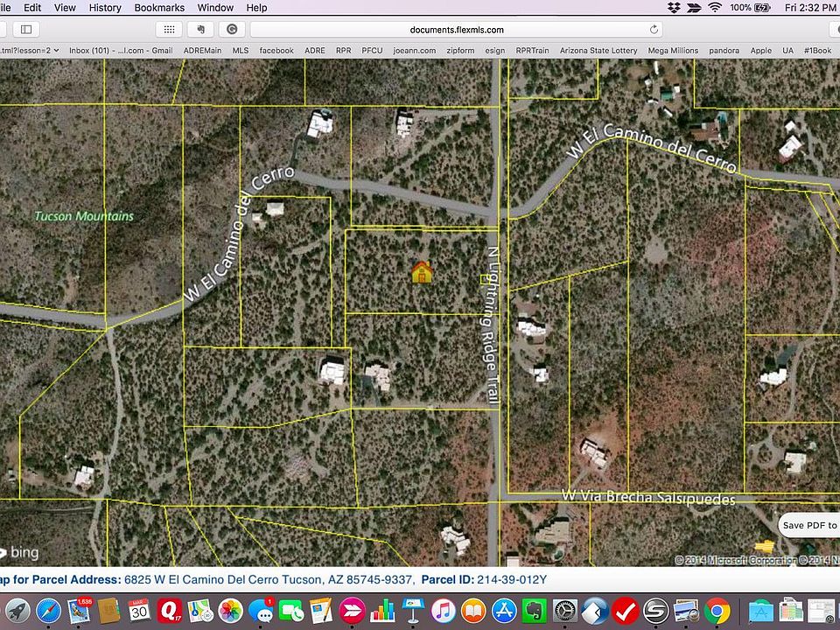Click the Parcel ID 214-39-012Y text
Image resolution: width=840 pixels, height=630 pixels.
point(484,579)
